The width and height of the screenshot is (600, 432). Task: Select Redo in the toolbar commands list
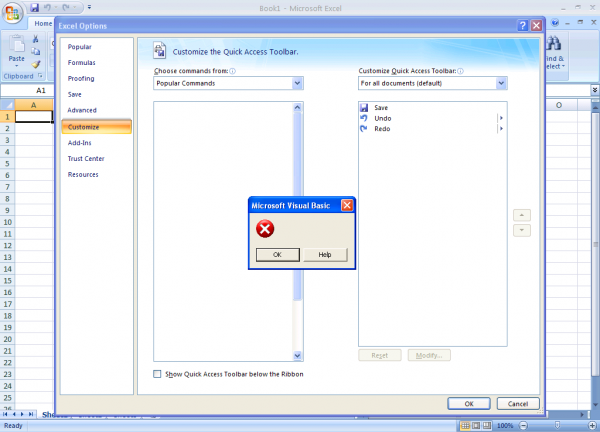pyautogui.click(x=432, y=129)
